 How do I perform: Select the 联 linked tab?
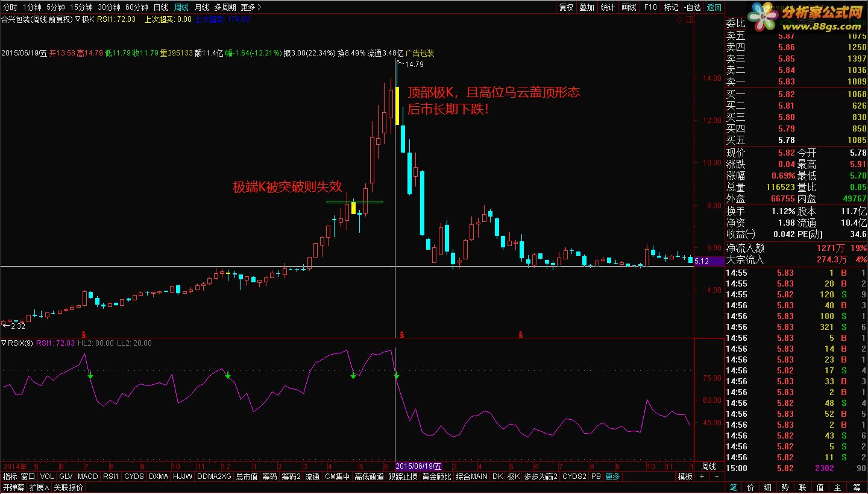[x=803, y=487]
